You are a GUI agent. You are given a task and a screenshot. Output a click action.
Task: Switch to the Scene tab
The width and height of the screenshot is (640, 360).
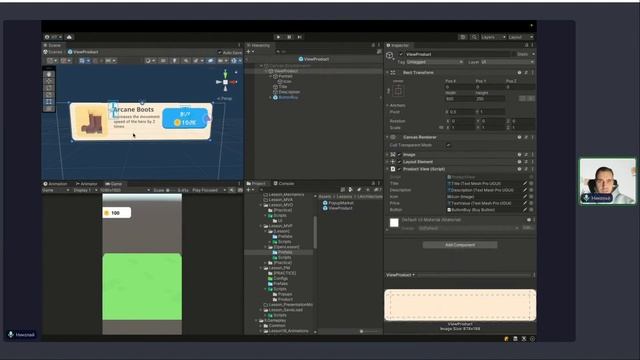tap(52, 45)
